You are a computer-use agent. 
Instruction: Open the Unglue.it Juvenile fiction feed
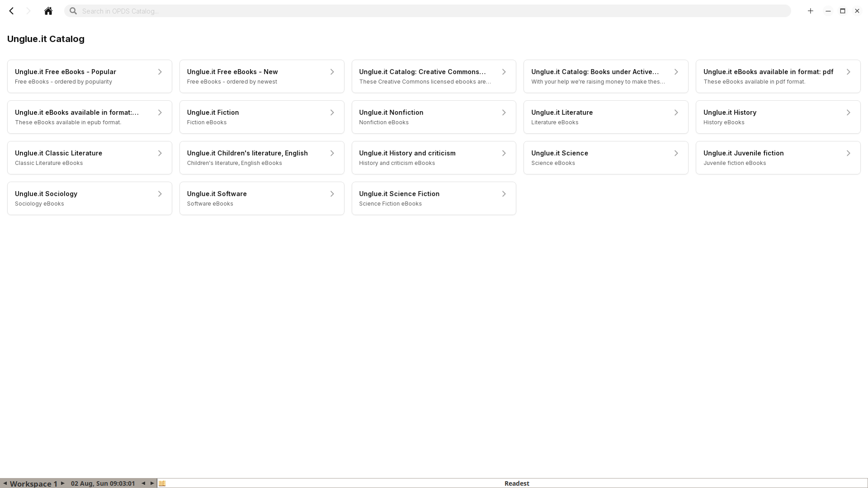[x=778, y=158]
